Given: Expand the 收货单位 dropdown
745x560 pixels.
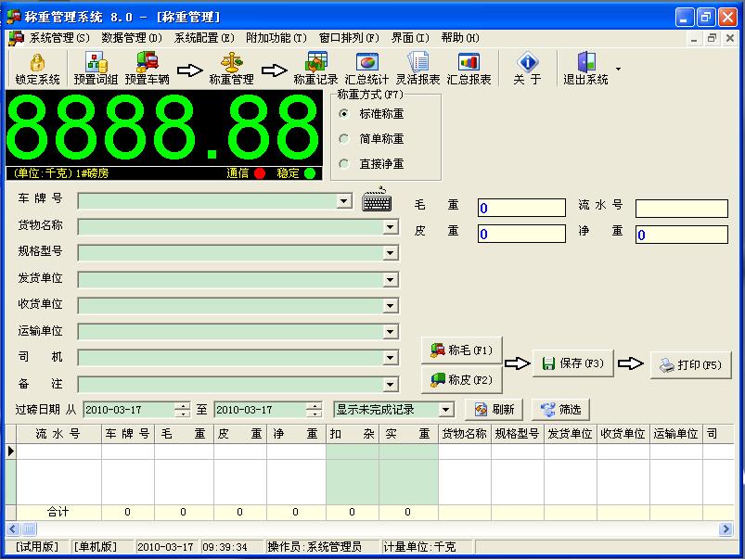Looking at the screenshot, I should point(391,306).
